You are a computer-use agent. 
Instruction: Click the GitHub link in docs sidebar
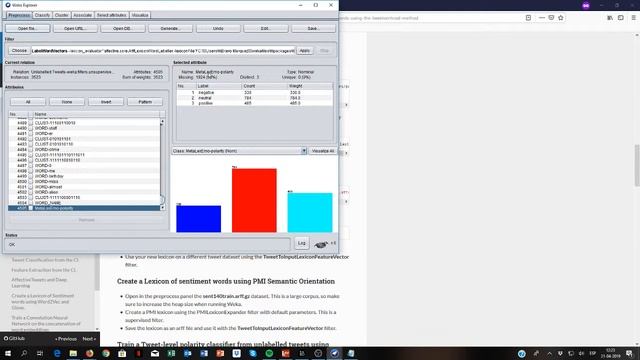click(14, 338)
